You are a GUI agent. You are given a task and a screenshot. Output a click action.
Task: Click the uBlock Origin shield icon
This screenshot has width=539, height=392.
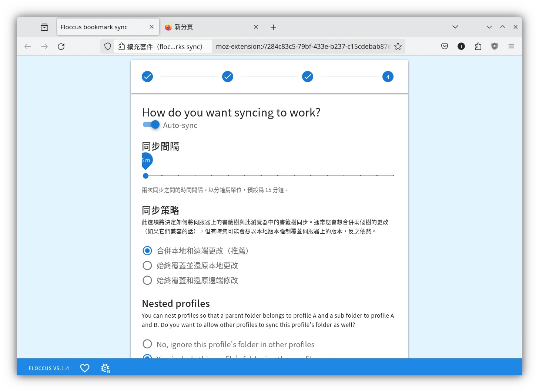coord(495,46)
